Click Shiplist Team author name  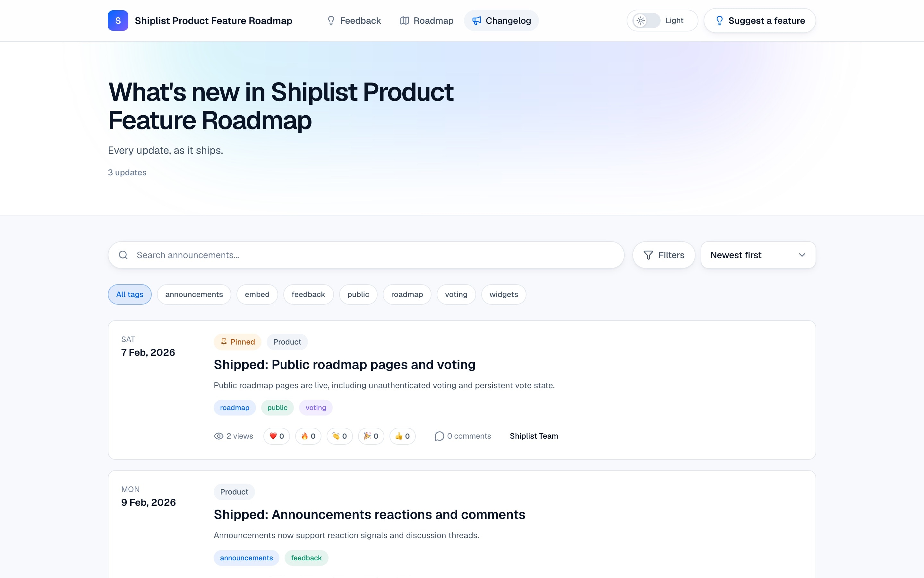534,436
